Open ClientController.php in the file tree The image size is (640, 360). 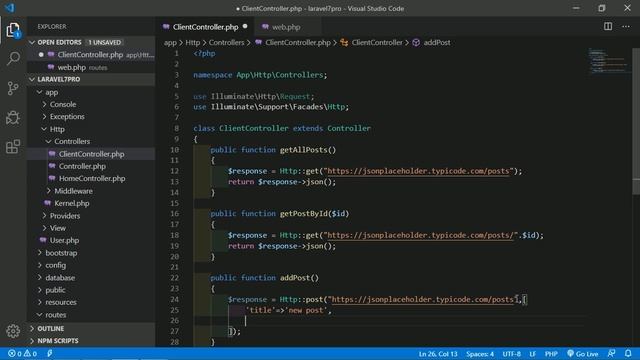pos(91,154)
